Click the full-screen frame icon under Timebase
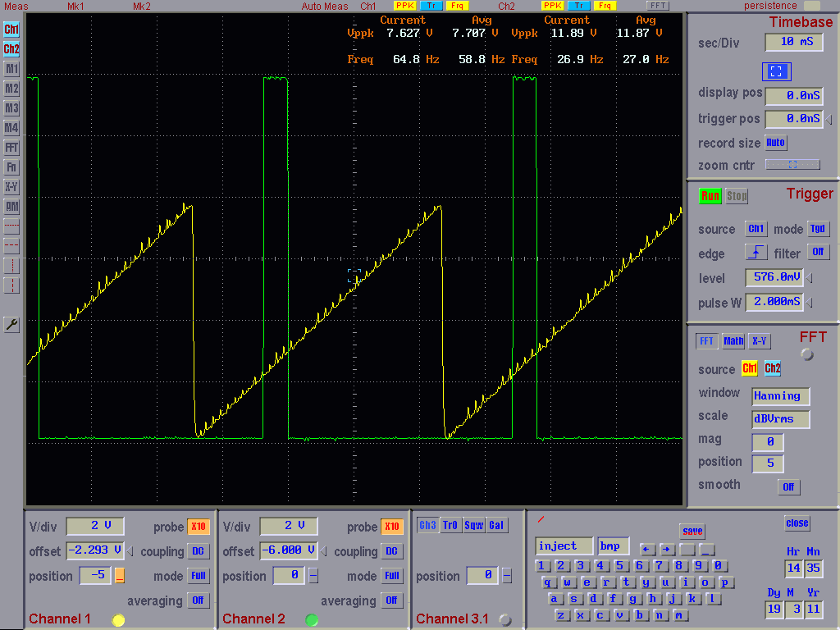 (776, 71)
